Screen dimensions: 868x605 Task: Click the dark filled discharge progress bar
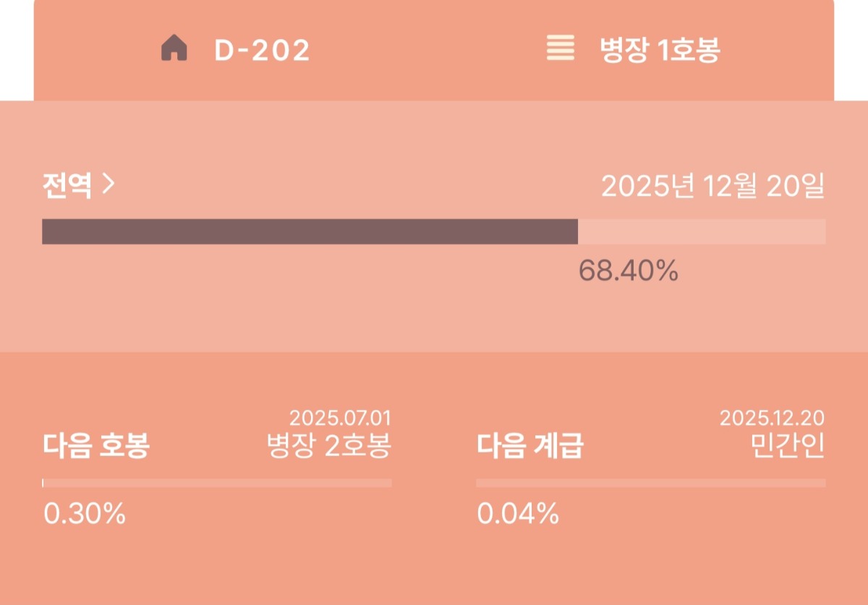coord(310,231)
